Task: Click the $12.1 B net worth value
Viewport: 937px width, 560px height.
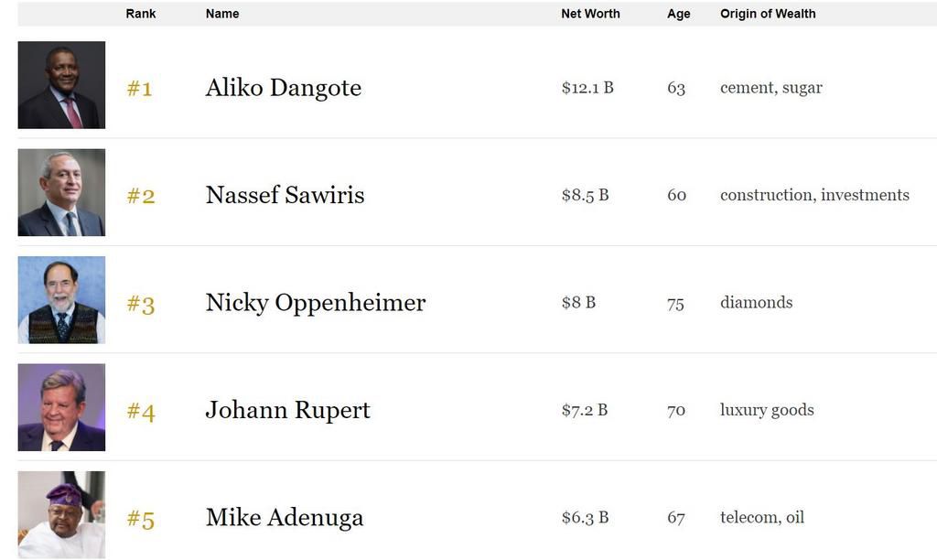Action: click(587, 88)
